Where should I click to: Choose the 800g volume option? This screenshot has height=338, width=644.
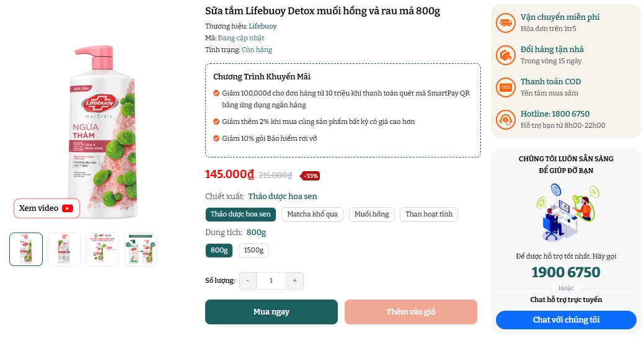[x=219, y=251]
